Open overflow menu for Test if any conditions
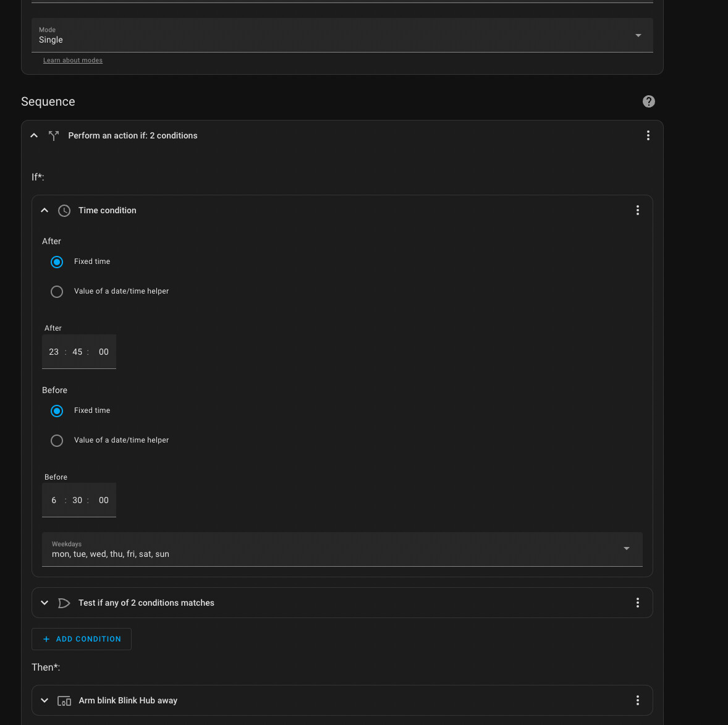Image resolution: width=728 pixels, height=725 pixels. coord(637,603)
